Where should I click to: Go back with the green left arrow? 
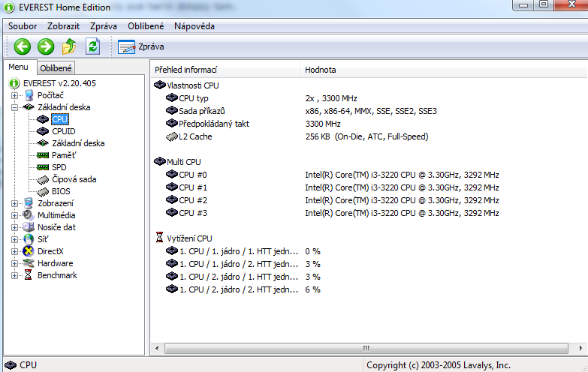23,46
